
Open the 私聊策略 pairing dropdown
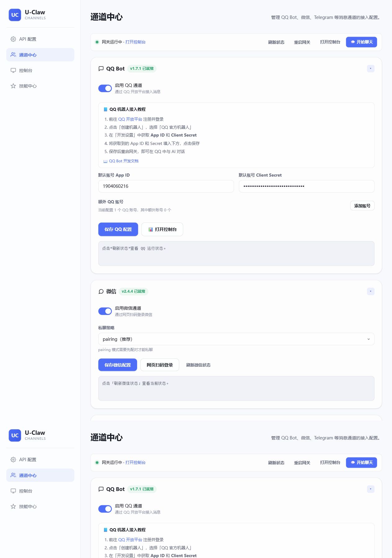(236, 339)
